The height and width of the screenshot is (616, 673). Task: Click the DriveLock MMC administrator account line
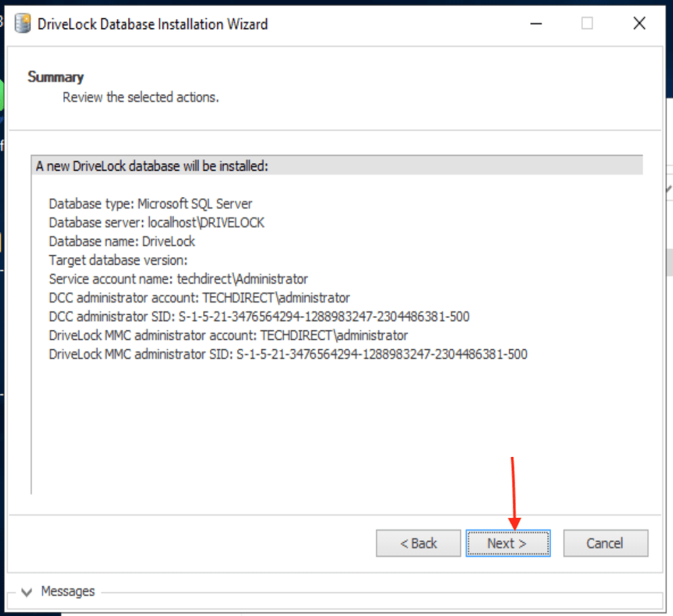pyautogui.click(x=228, y=335)
